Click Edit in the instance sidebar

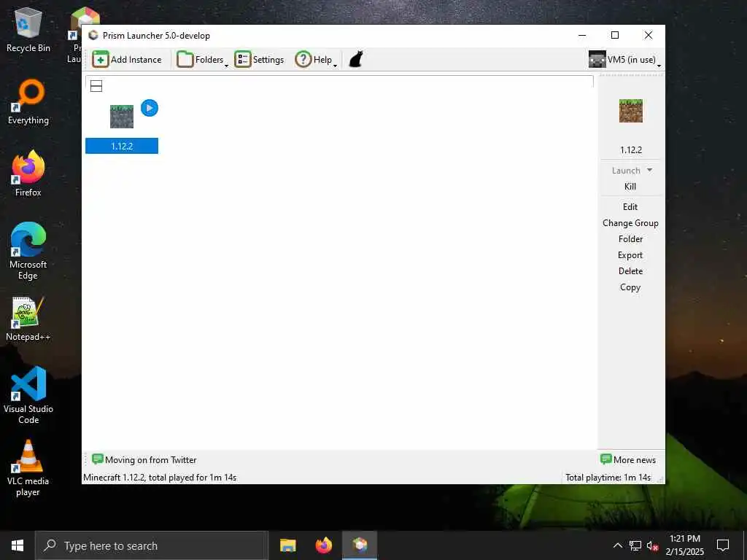point(630,207)
